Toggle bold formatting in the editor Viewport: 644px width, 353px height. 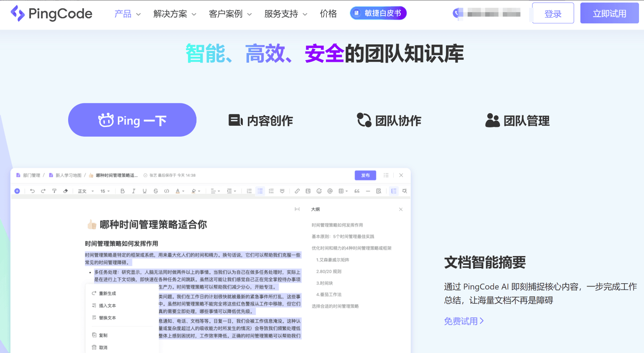(122, 191)
